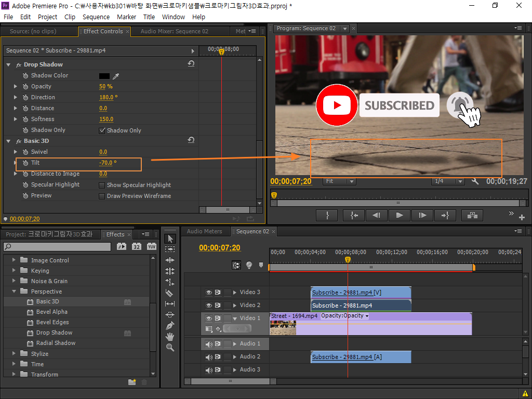Viewport: 532px width, 399px height.
Task: Hide Video 2 track with eye icon
Action: 209,305
